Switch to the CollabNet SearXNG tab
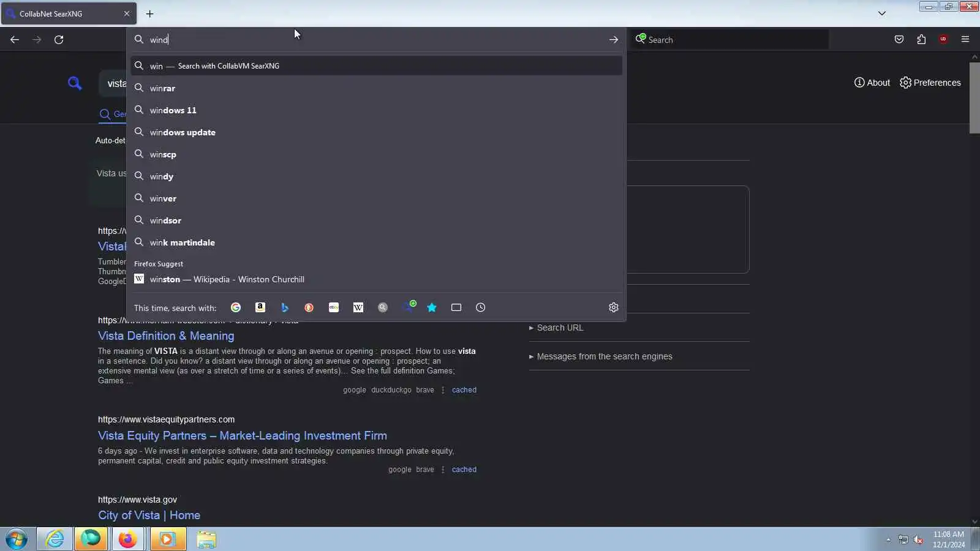980x551 pixels. click(x=69, y=13)
